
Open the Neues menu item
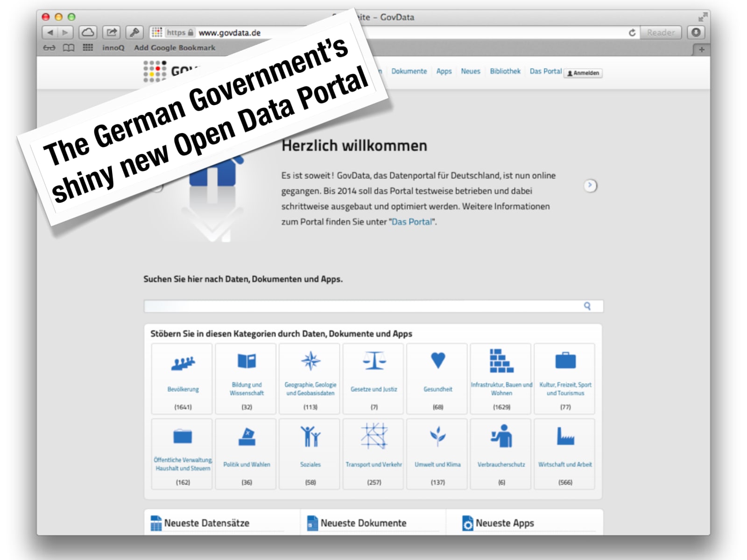(x=471, y=71)
